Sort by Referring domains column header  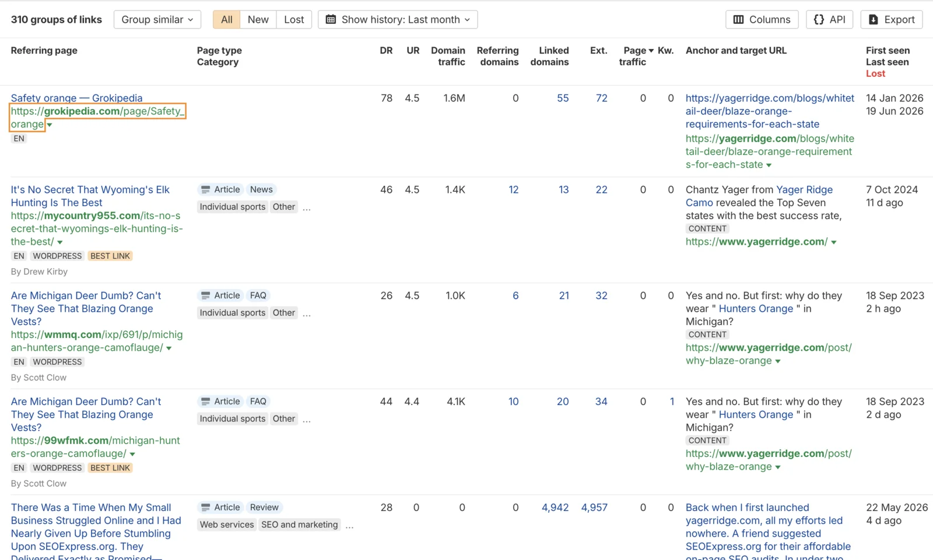tap(497, 56)
